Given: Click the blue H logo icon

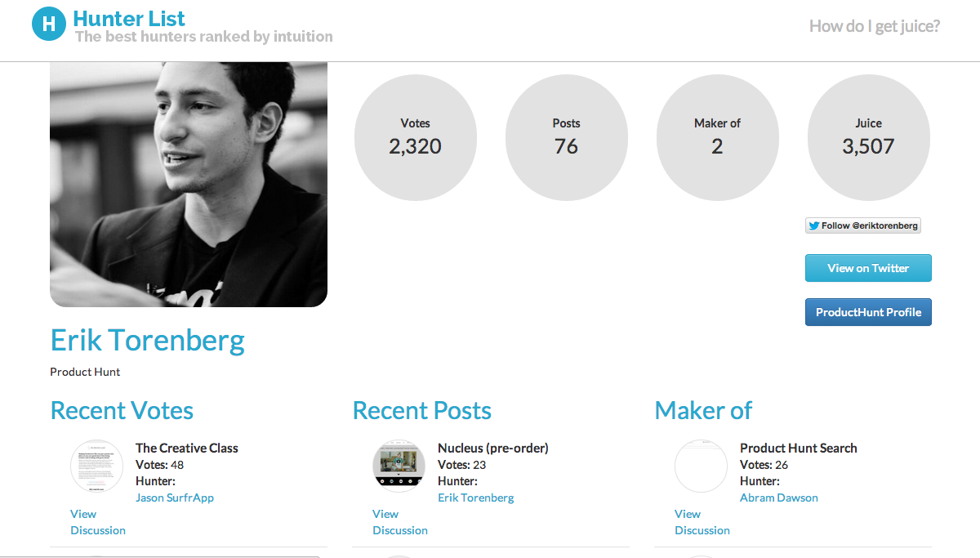Looking at the screenshot, I should coord(48,24).
